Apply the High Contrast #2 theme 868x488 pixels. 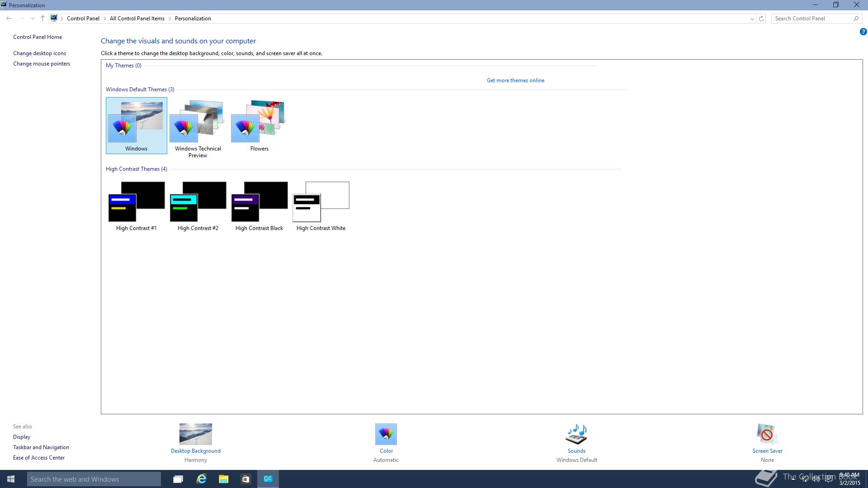198,206
